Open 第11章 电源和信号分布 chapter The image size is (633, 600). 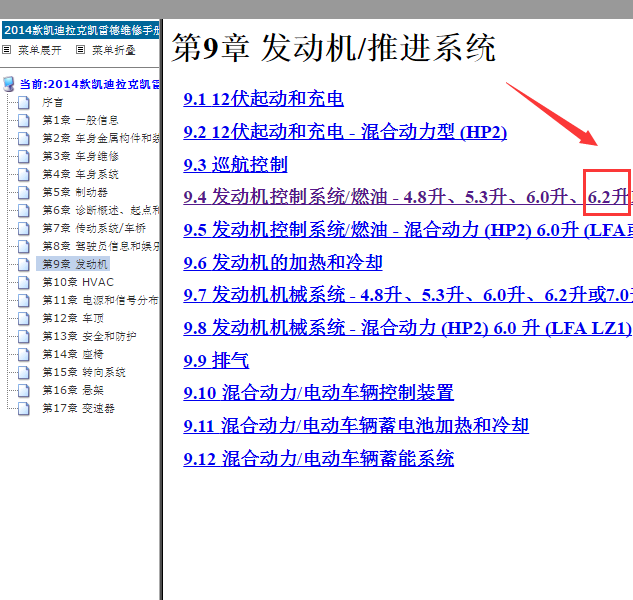pyautogui.click(x=100, y=300)
